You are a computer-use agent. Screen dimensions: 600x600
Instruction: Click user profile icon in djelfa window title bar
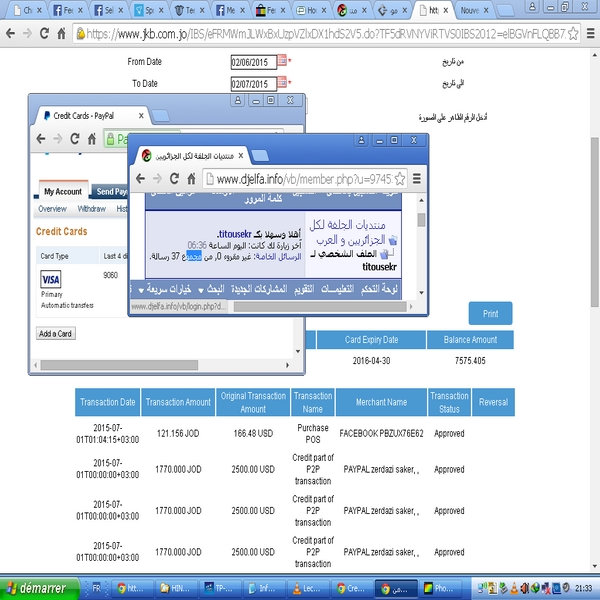pyautogui.click(x=361, y=140)
